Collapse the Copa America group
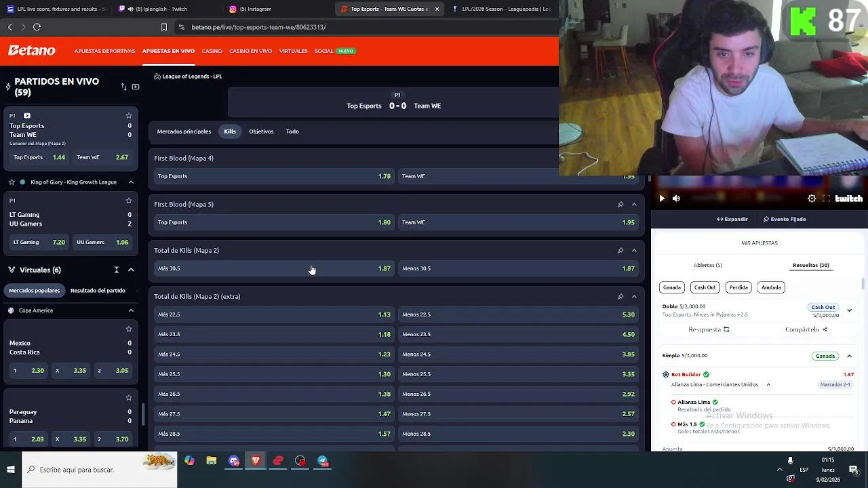The image size is (868, 488). coord(131,310)
